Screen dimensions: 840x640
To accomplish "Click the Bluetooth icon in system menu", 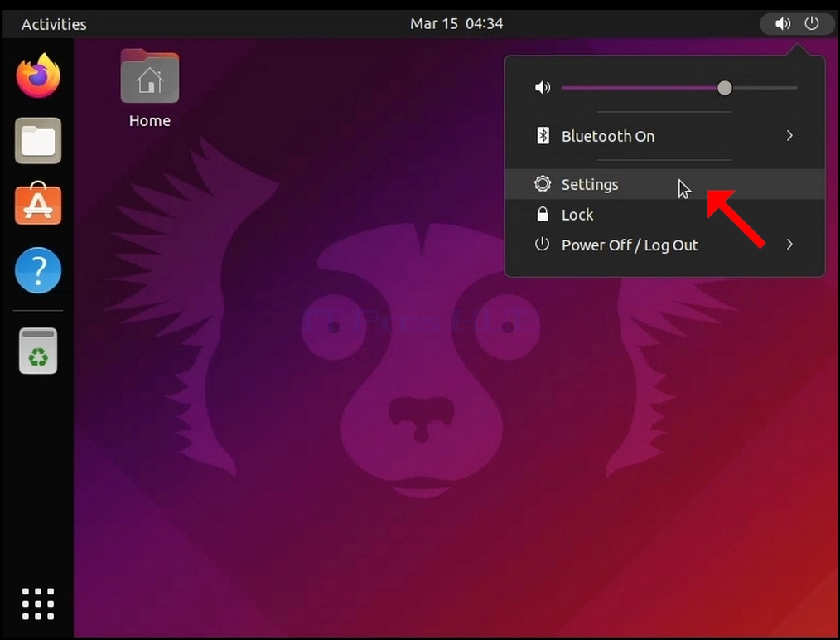I will pos(543,136).
